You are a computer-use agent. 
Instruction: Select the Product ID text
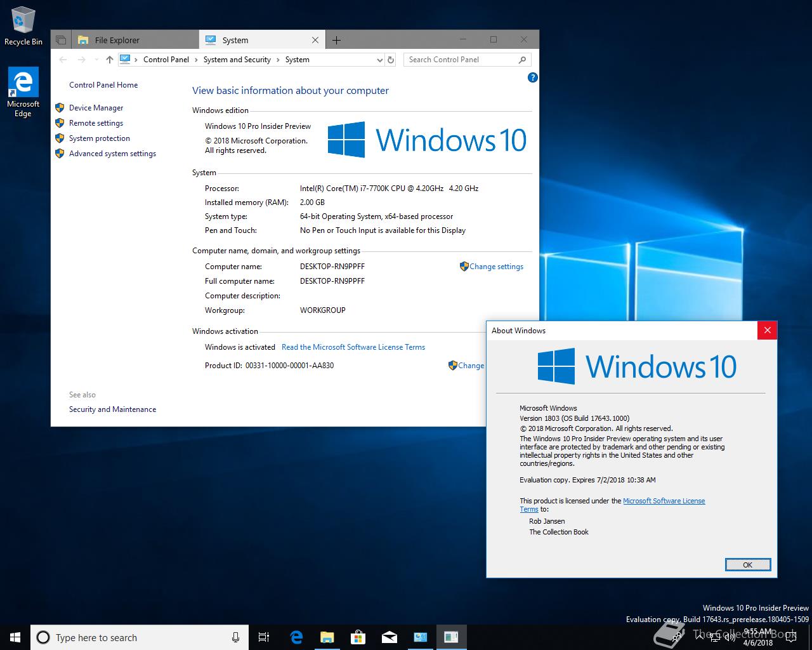pyautogui.click(x=269, y=366)
